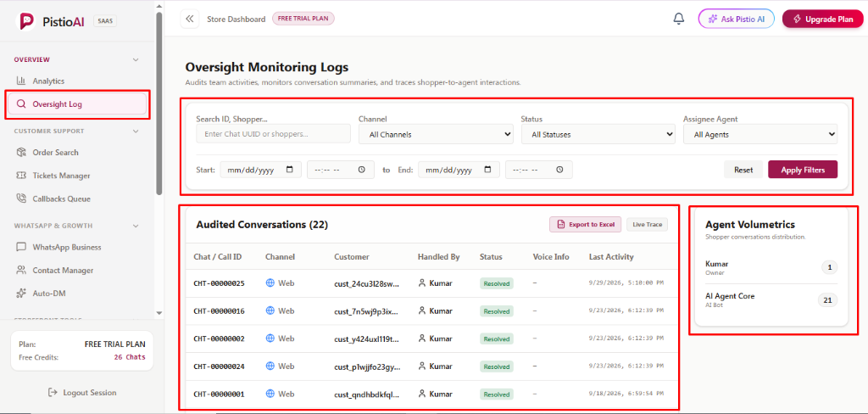Click End date mm/dd/yyyy field

[459, 170]
